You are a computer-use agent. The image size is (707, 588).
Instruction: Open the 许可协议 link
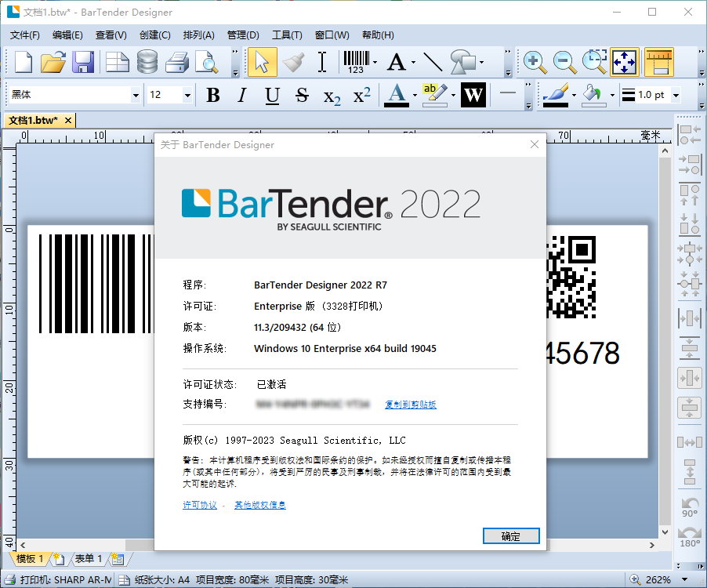200,505
